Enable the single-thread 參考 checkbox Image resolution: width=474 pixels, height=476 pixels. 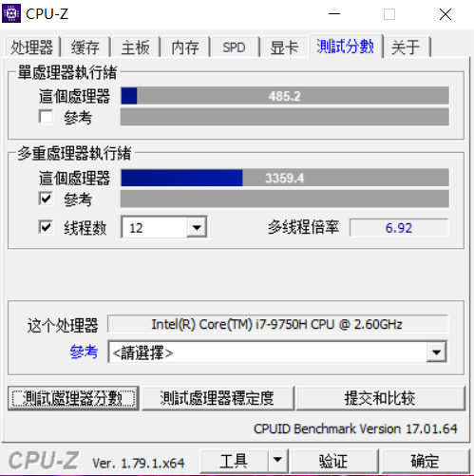coord(46,117)
